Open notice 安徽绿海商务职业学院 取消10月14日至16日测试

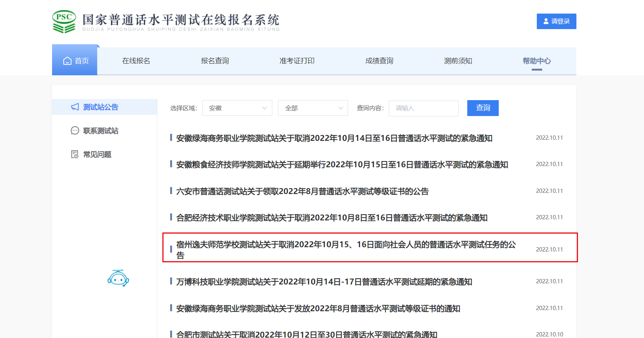(x=334, y=139)
